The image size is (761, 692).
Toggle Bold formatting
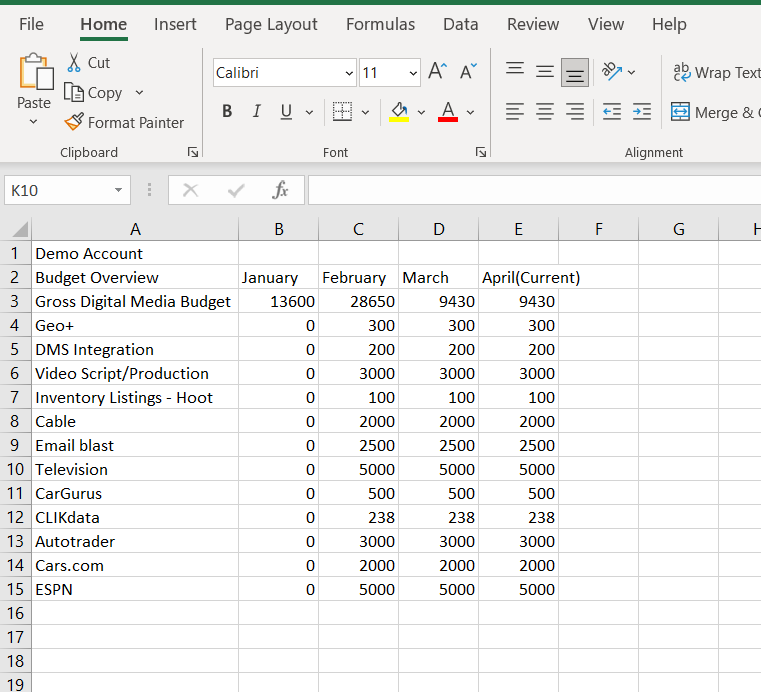point(227,112)
